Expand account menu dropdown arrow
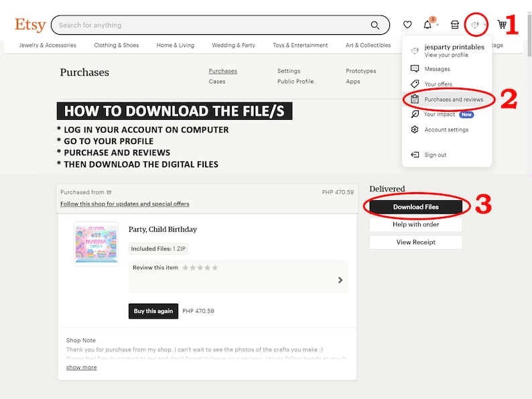 (x=484, y=25)
